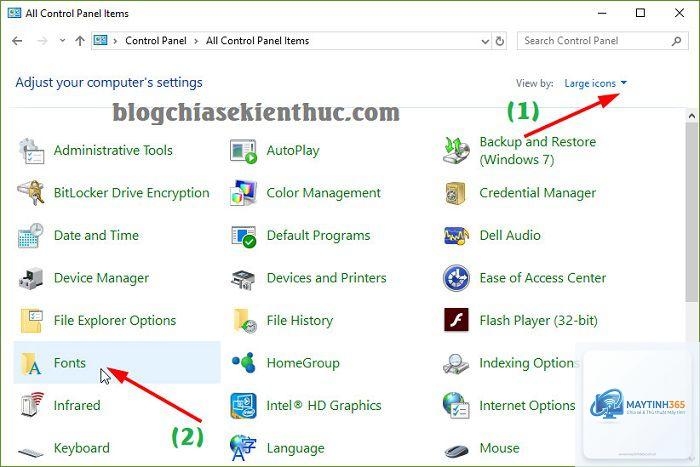Open the Administrative Tools link
The height and width of the screenshot is (467, 700).
click(x=113, y=150)
